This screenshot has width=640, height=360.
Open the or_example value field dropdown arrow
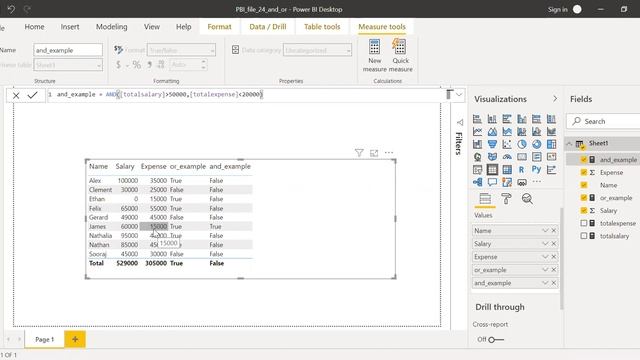(545, 270)
